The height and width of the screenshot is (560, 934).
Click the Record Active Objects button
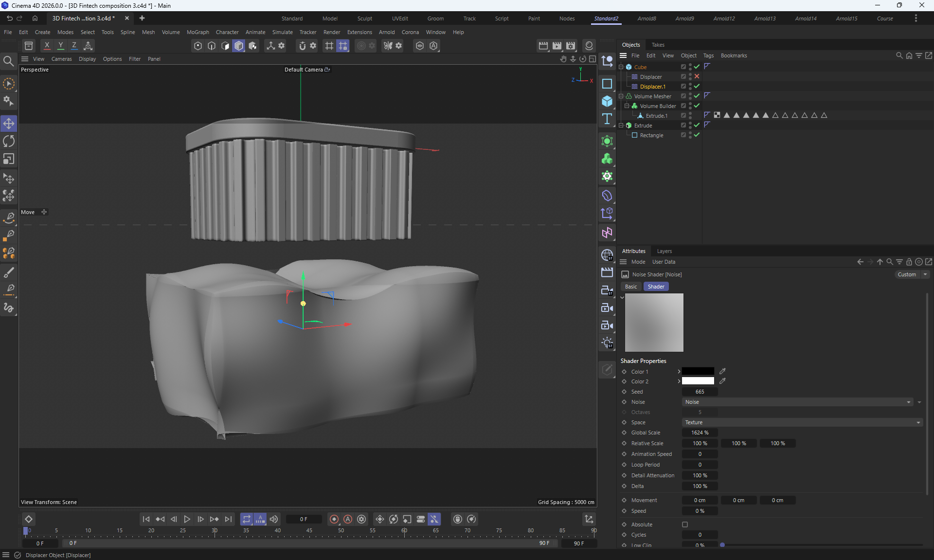tap(334, 519)
